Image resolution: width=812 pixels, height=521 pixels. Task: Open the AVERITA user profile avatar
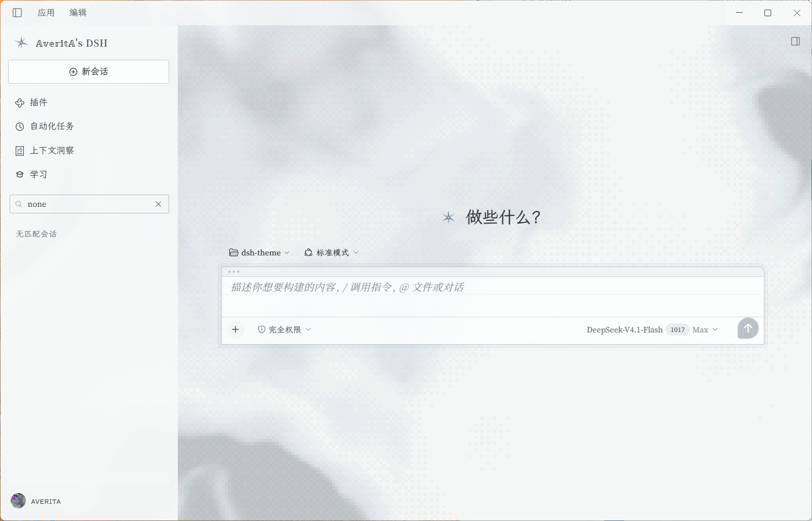click(x=18, y=501)
